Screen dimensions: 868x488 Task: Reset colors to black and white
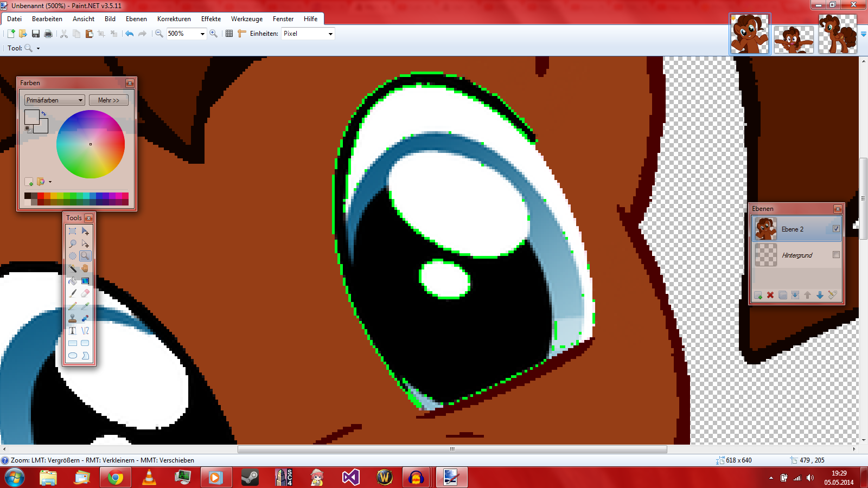click(28, 129)
